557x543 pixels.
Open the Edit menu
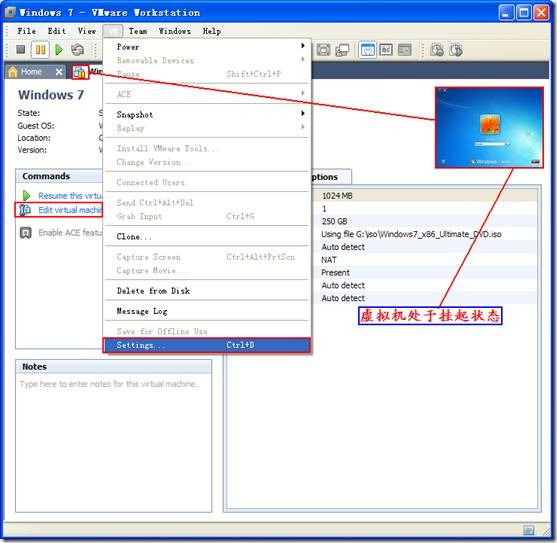coord(57,31)
